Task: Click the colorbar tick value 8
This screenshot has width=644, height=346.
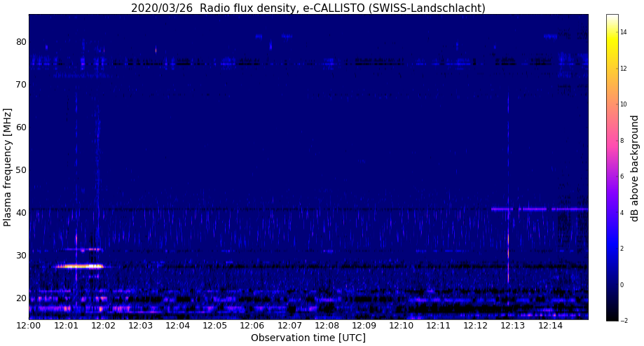Action: pos(622,140)
